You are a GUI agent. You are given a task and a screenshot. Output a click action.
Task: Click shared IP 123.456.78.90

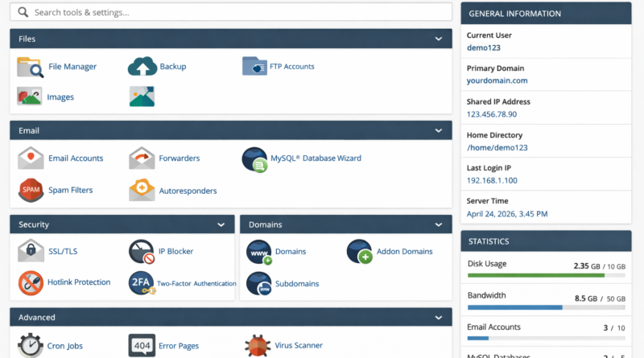(x=492, y=114)
